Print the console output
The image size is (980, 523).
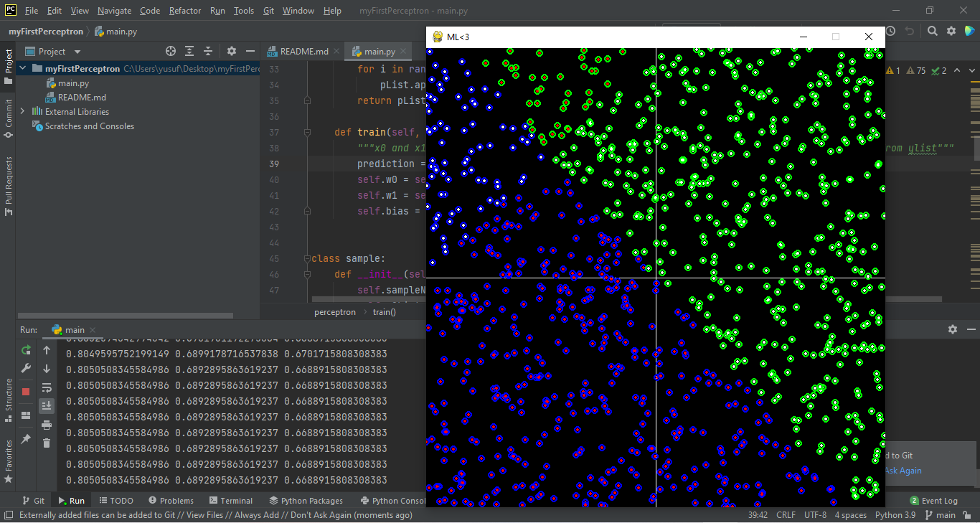point(47,425)
